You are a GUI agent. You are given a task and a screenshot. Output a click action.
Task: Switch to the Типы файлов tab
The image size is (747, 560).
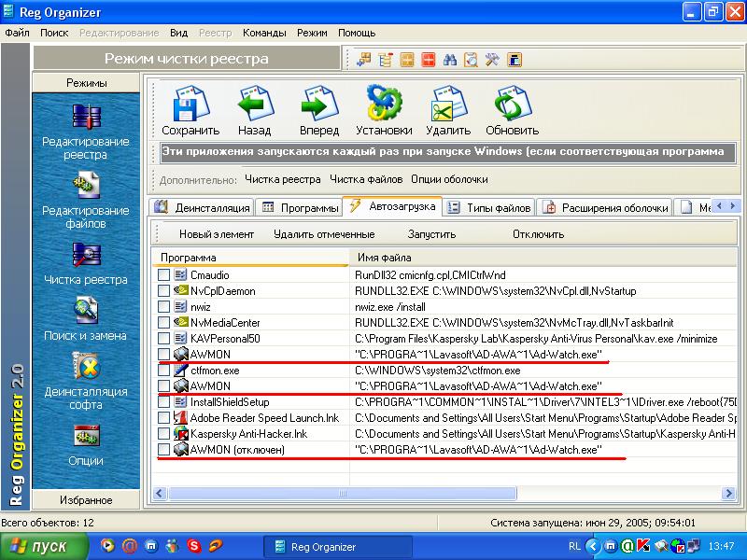488,207
